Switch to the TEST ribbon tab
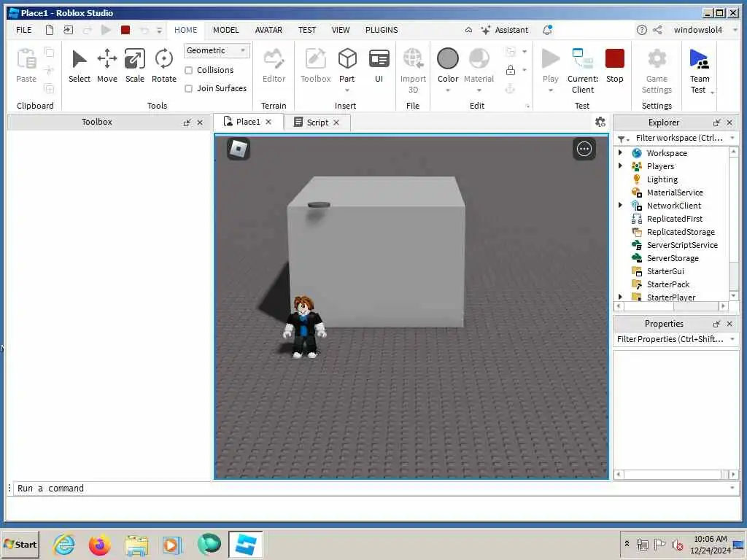This screenshot has height=560, width=747. click(307, 30)
